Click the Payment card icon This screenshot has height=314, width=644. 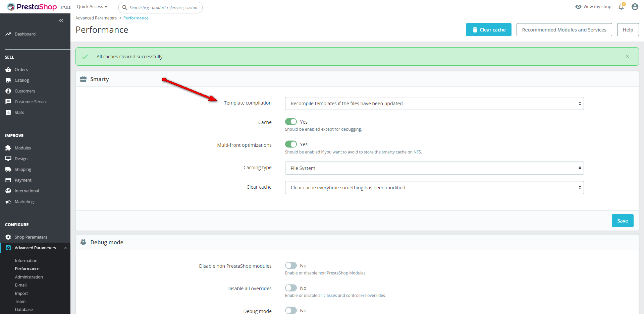8,180
